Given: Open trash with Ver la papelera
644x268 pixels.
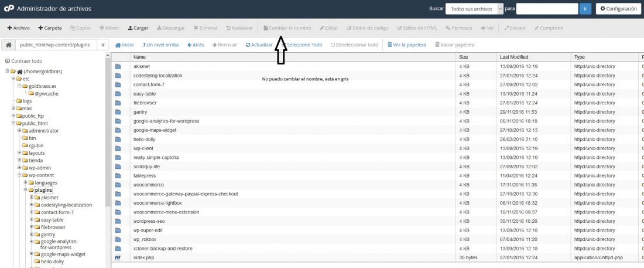Looking at the screenshot, I should pos(407,45).
